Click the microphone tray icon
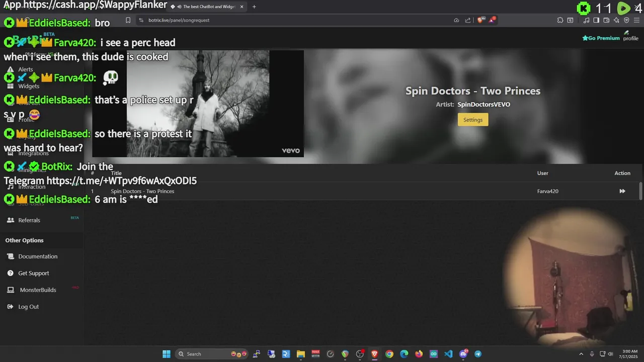Screen dimensions: 644x362 (592, 354)
